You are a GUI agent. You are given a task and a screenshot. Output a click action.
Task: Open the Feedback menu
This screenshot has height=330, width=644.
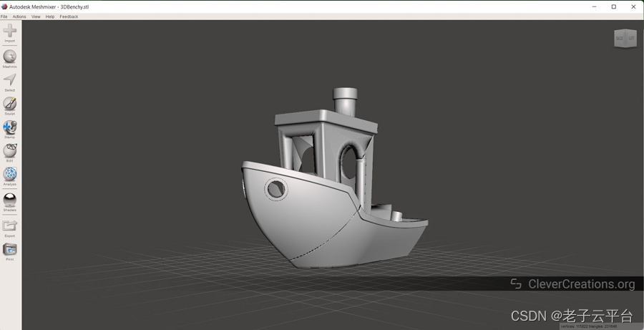69,17
